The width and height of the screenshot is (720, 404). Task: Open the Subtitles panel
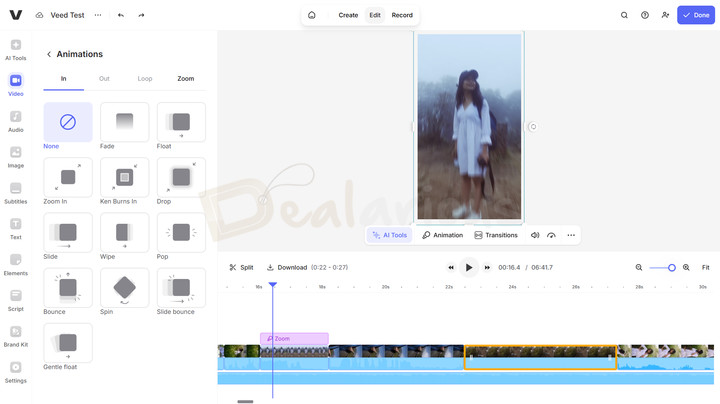pyautogui.click(x=16, y=192)
